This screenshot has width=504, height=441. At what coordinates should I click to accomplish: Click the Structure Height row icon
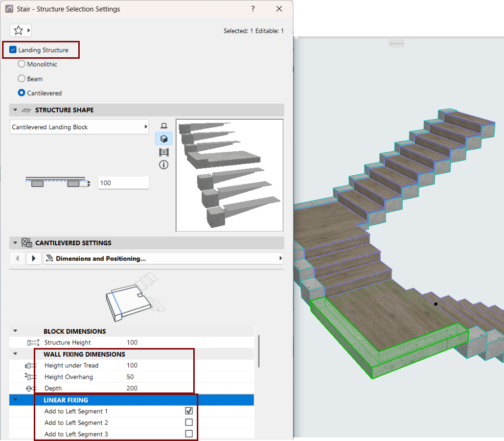click(33, 343)
